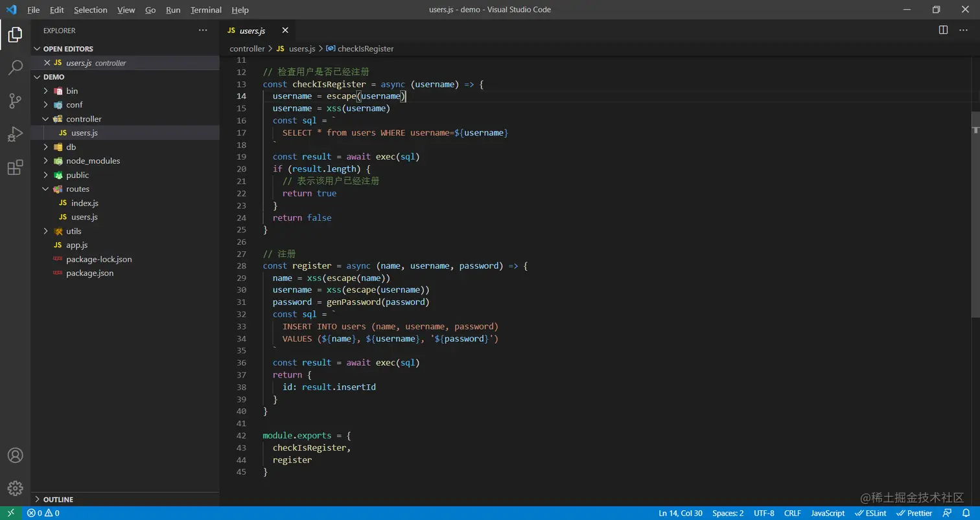
Task: Collapse the OPEN EDITORS section
Action: tap(67, 49)
